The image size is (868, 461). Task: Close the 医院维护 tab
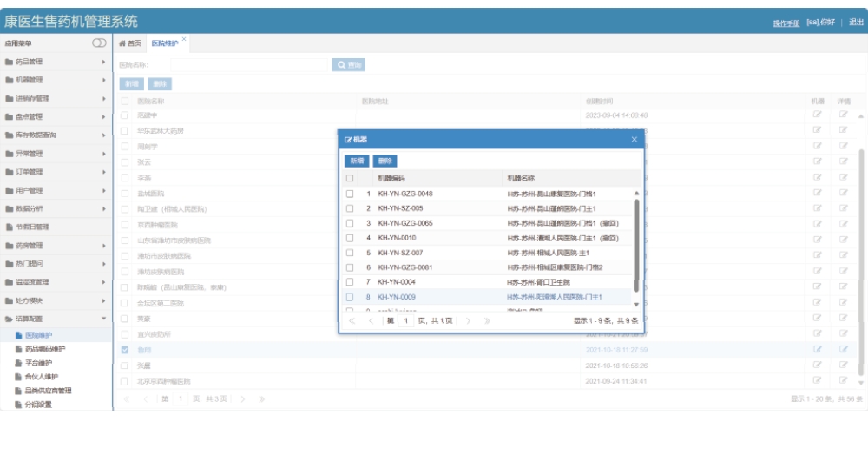[184, 39]
